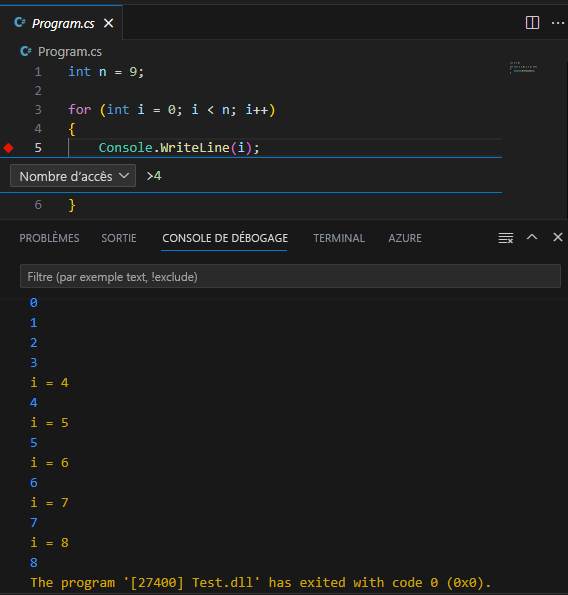
Task: Focus the Filtre debug console filter field
Action: pos(290,276)
